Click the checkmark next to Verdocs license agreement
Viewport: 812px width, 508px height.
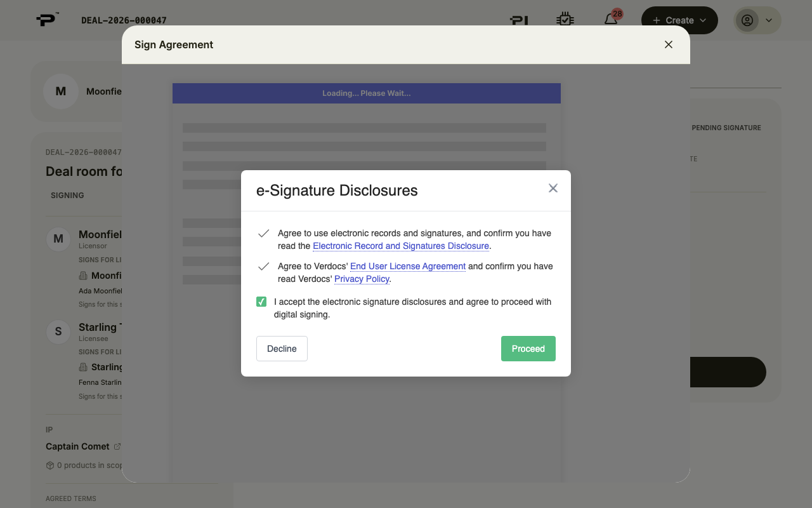[x=263, y=267]
